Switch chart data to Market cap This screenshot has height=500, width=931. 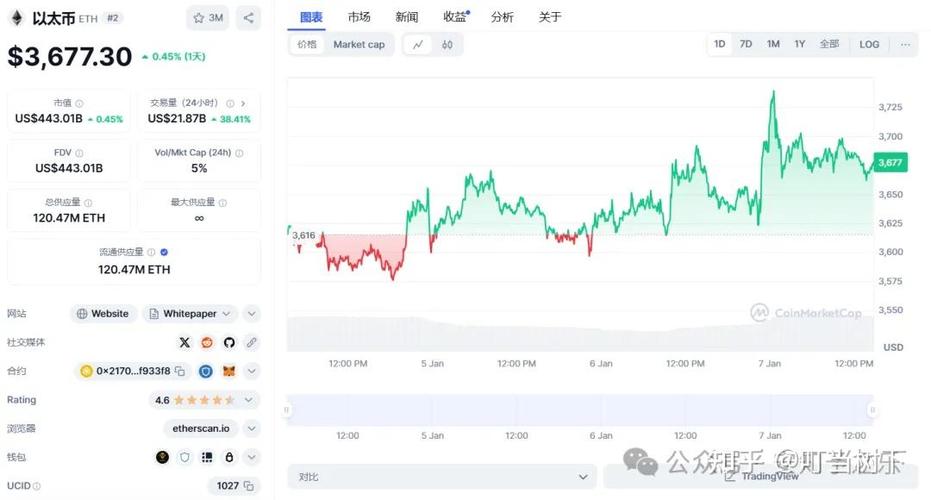click(358, 44)
